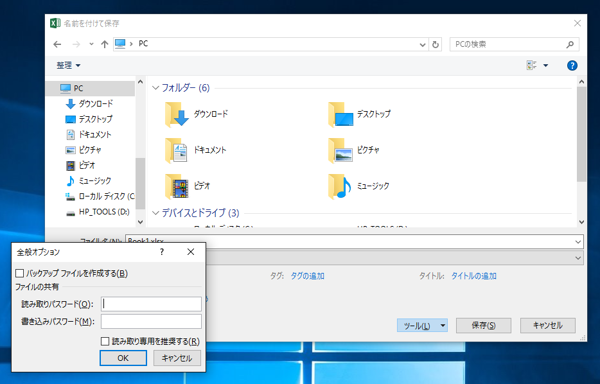The height and width of the screenshot is (384, 600).
Task: Cancel the 全般オプション dialog
Action: pyautogui.click(x=177, y=358)
